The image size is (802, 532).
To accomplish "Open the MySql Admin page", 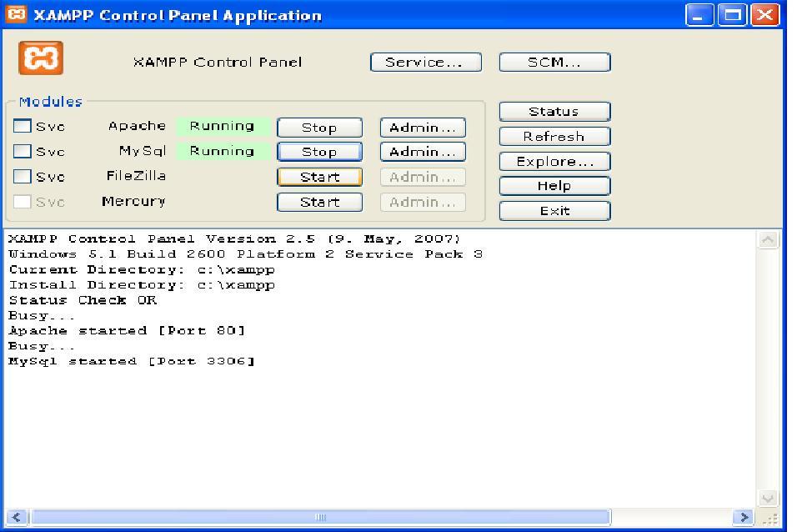I will [x=423, y=152].
